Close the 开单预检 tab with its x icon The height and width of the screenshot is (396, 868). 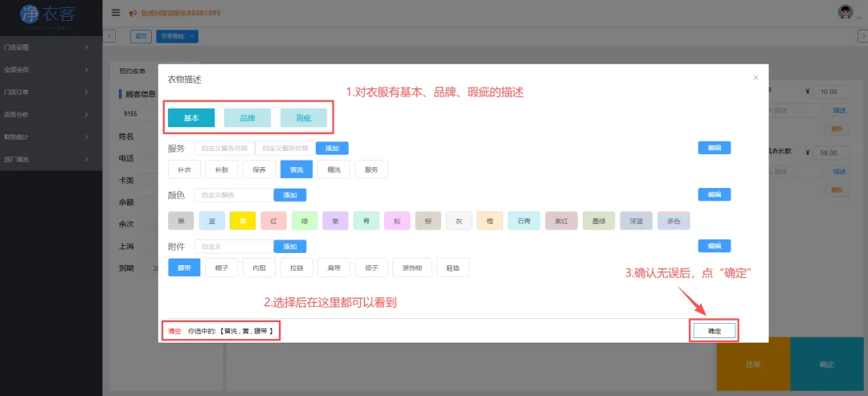point(191,36)
